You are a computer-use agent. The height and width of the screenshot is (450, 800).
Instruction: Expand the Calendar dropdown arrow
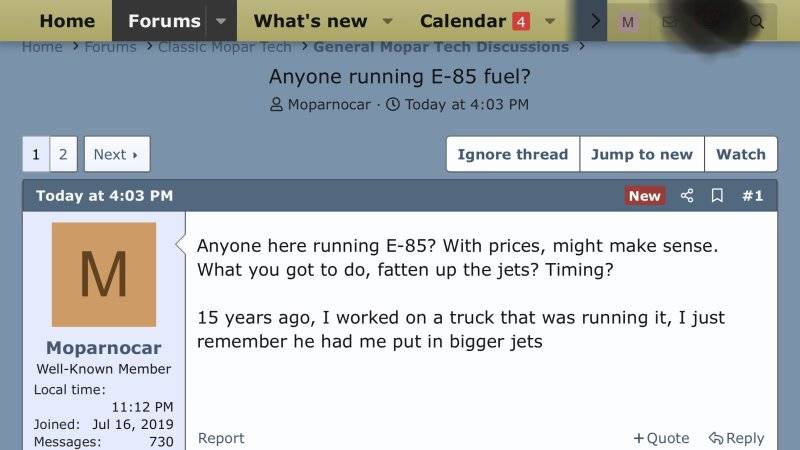549,21
